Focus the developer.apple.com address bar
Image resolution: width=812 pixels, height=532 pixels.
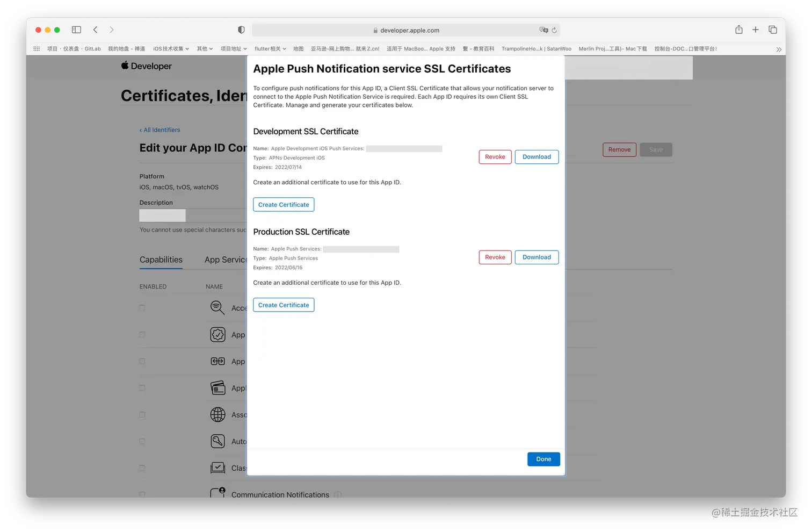(406, 30)
